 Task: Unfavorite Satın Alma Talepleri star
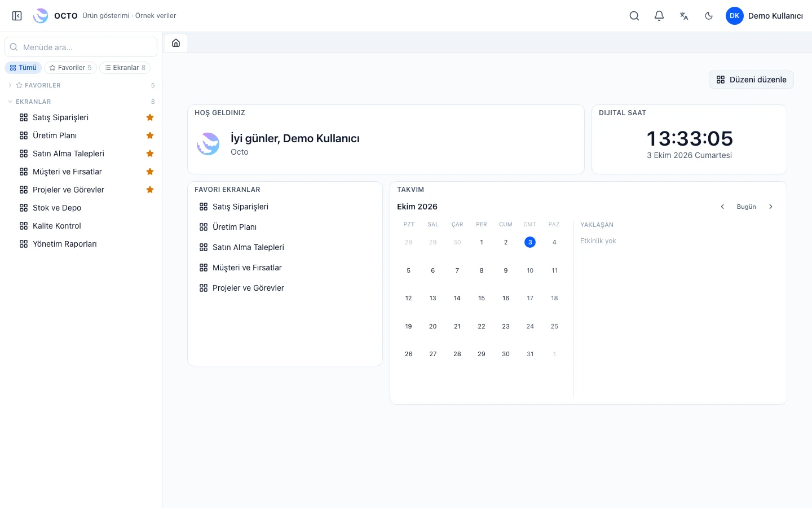point(150,154)
